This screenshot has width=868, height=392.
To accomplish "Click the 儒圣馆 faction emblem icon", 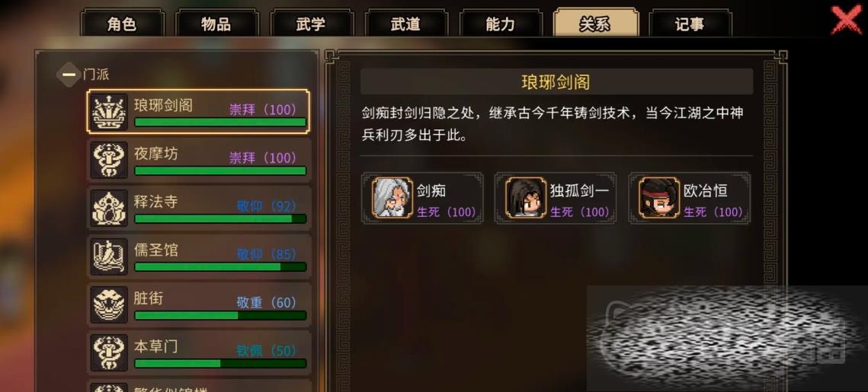I will point(109,257).
